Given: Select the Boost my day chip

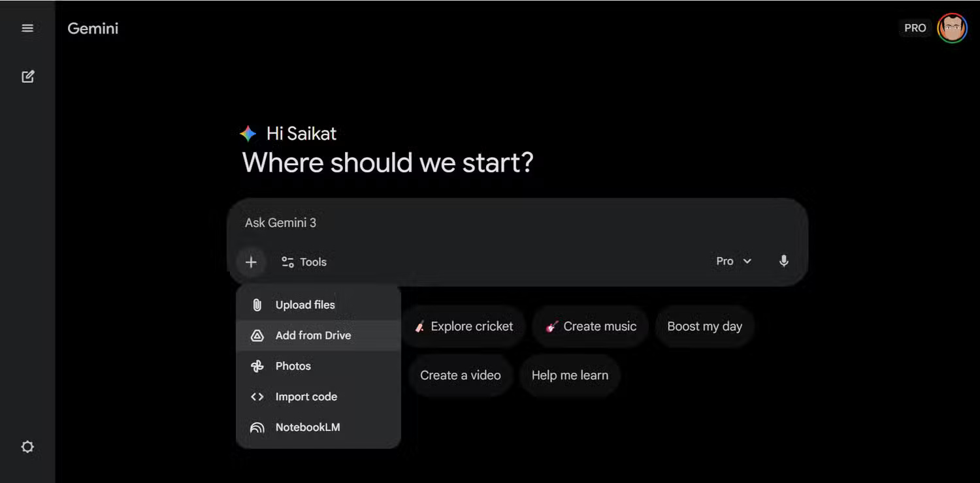Looking at the screenshot, I should (704, 326).
